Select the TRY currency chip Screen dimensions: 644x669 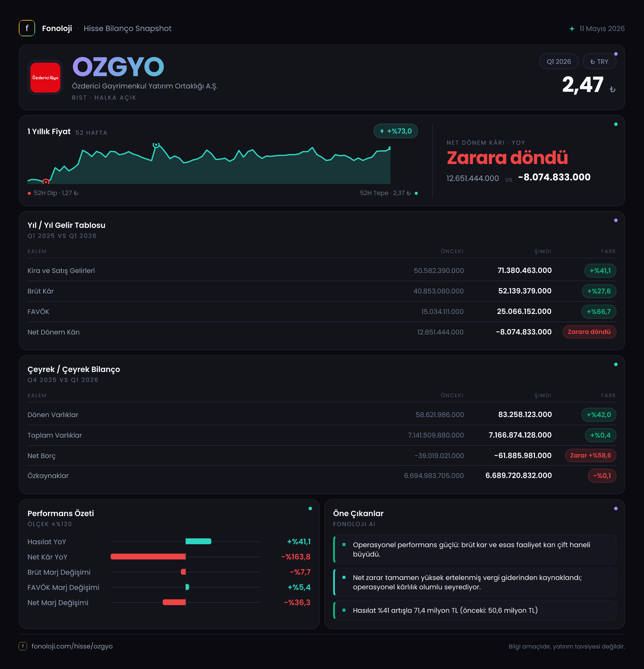click(599, 62)
